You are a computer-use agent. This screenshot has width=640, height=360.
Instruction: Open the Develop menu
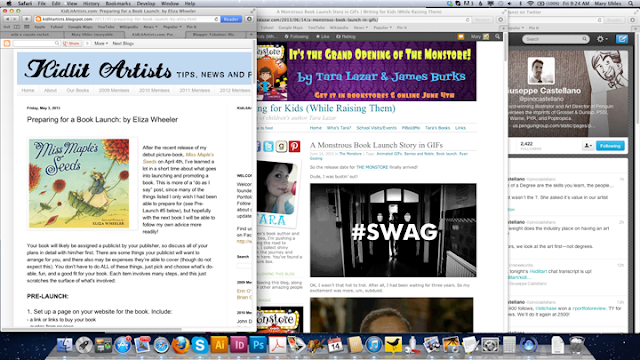[146, 3]
